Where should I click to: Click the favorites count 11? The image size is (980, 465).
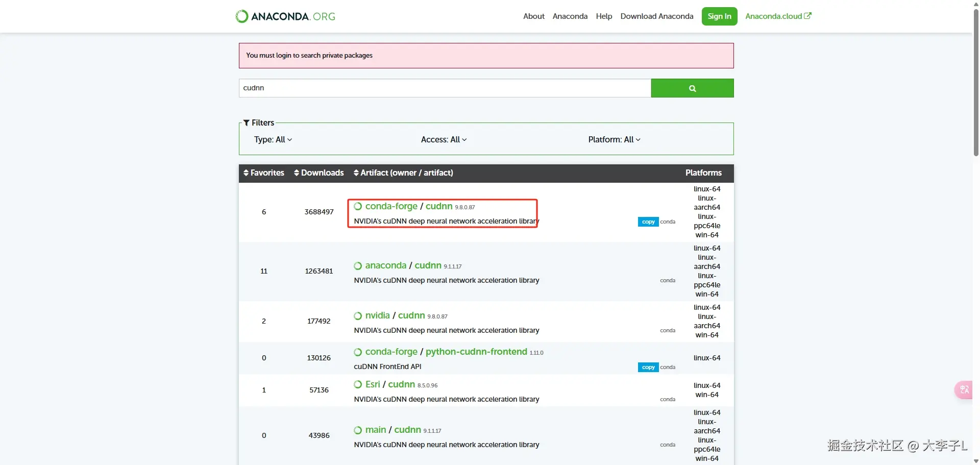[x=264, y=271]
